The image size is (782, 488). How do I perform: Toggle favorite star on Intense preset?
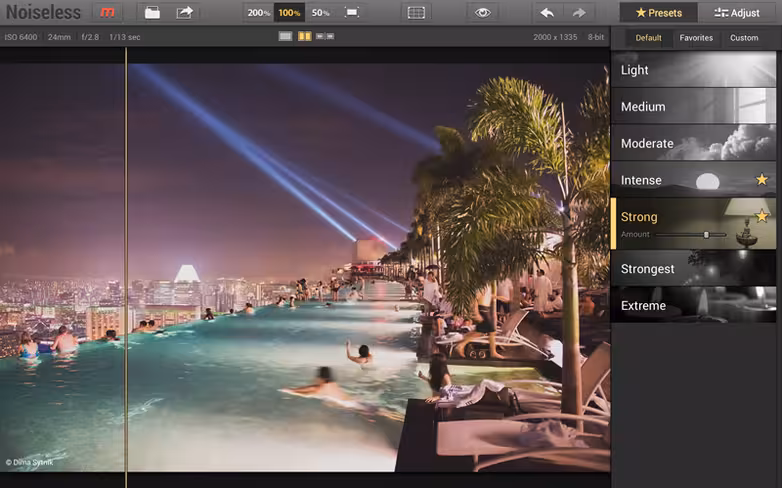click(x=762, y=179)
